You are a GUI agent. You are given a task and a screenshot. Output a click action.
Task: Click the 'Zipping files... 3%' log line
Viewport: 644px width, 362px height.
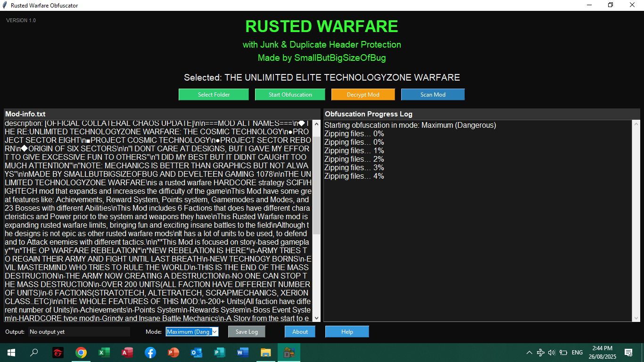click(x=354, y=168)
